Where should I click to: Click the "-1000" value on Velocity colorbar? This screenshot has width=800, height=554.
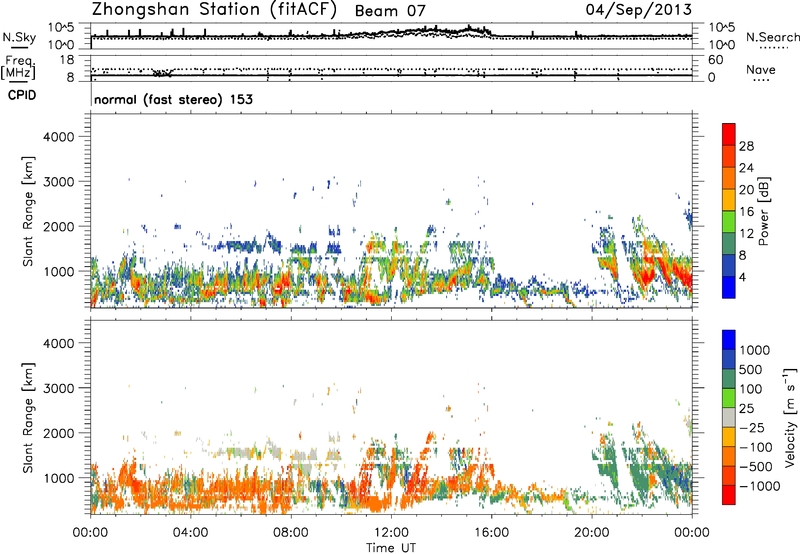[x=759, y=486]
